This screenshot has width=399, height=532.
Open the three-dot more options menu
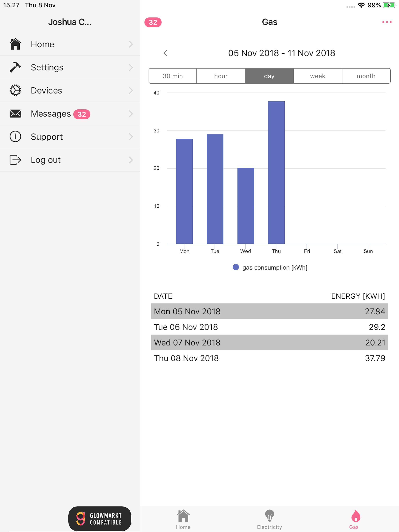tap(387, 22)
